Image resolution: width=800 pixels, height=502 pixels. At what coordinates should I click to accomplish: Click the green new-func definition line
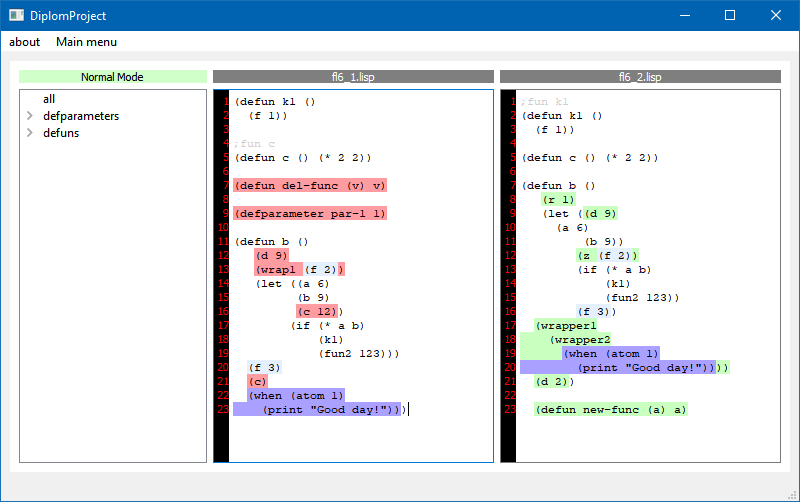point(610,409)
